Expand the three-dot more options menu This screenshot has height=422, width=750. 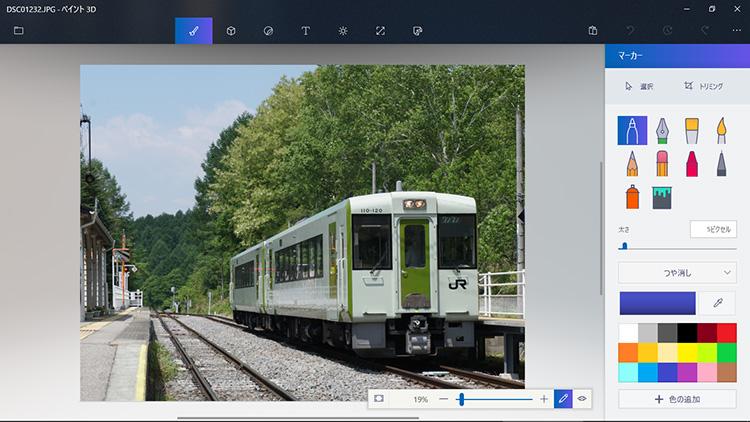(x=737, y=30)
